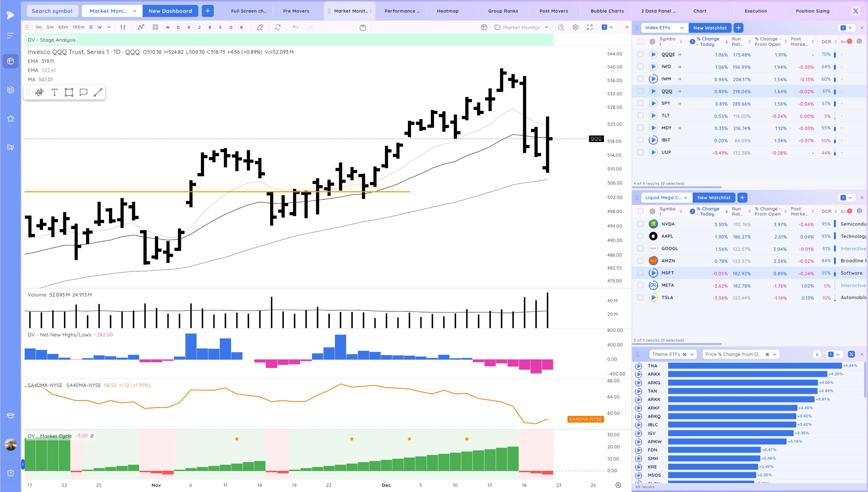
Task: Click the Search symbol field
Action: click(52, 11)
